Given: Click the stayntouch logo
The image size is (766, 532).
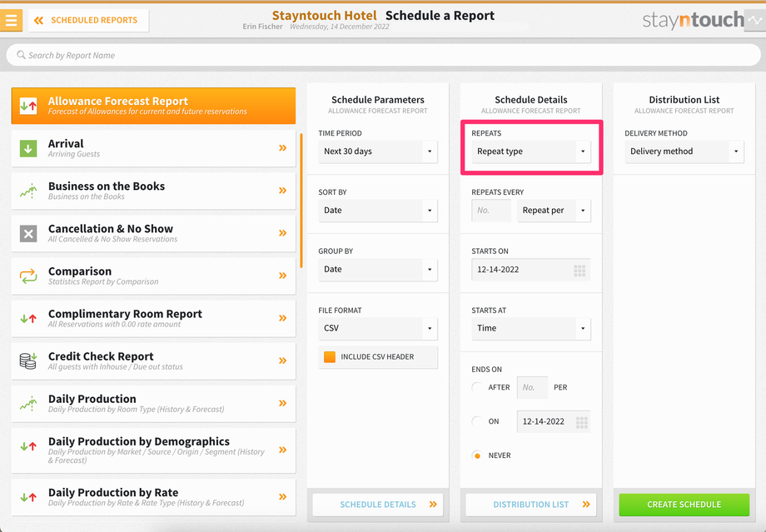Looking at the screenshot, I should [693, 20].
